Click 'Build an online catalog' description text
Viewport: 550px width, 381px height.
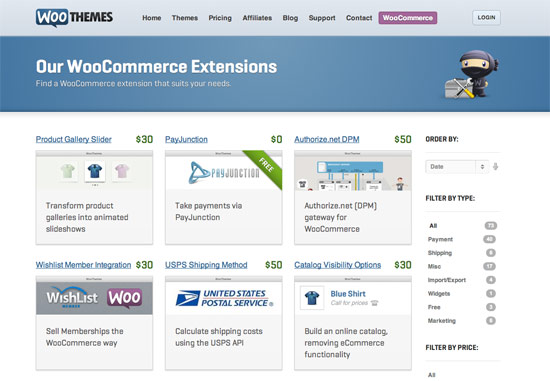346,343
